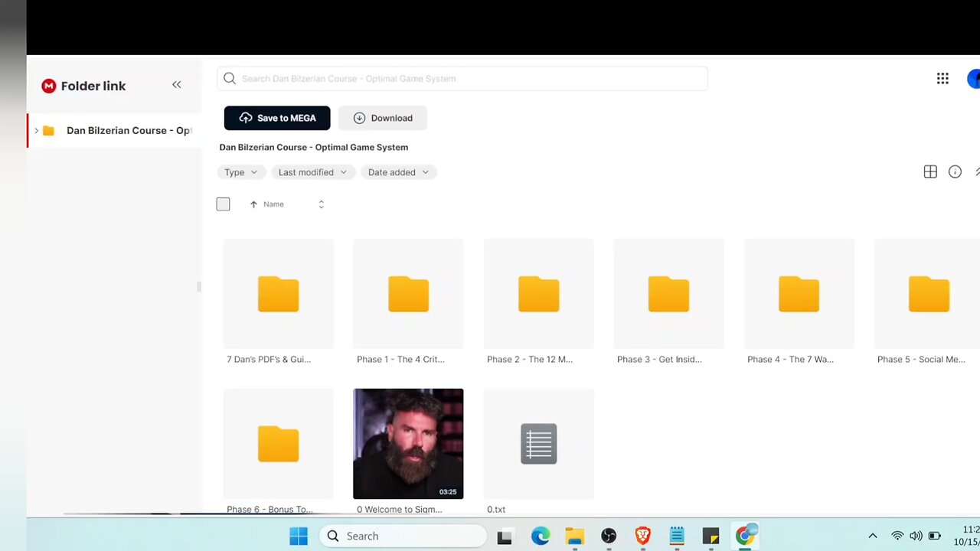The width and height of the screenshot is (980, 551).
Task: Open Phase 1 - The 4 Crit... folder
Action: 408,294
